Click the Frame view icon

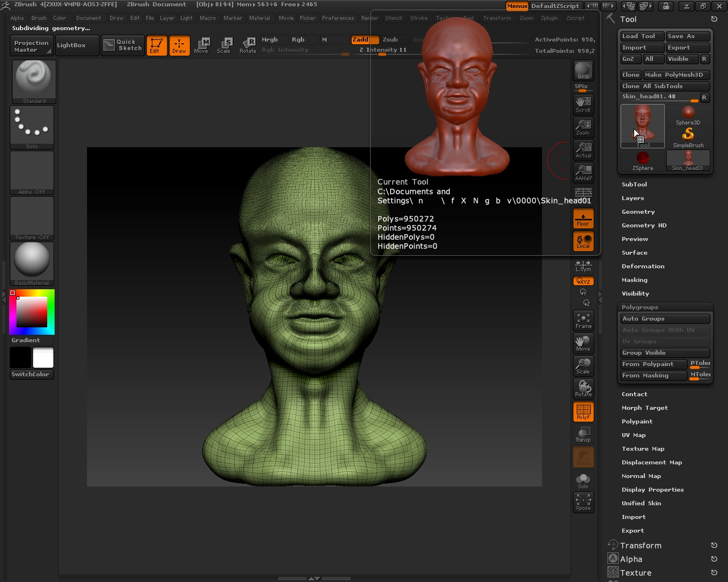[x=583, y=321]
